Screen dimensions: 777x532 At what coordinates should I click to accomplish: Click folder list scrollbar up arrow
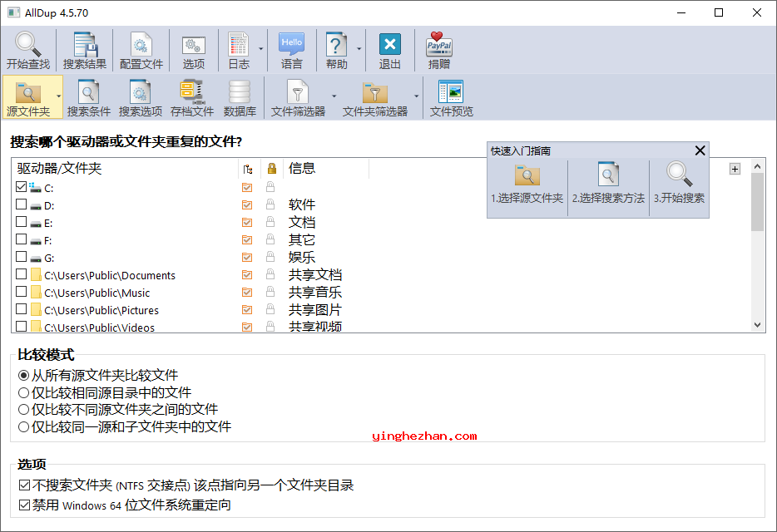click(757, 166)
